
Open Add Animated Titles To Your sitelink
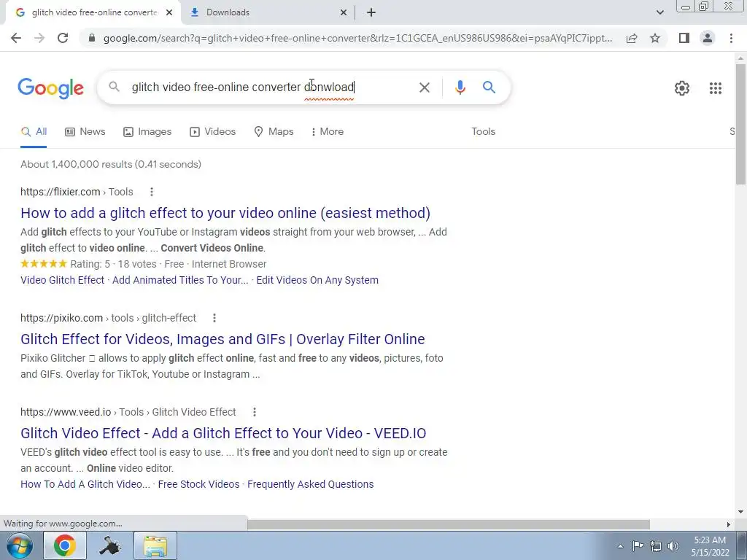click(x=180, y=280)
